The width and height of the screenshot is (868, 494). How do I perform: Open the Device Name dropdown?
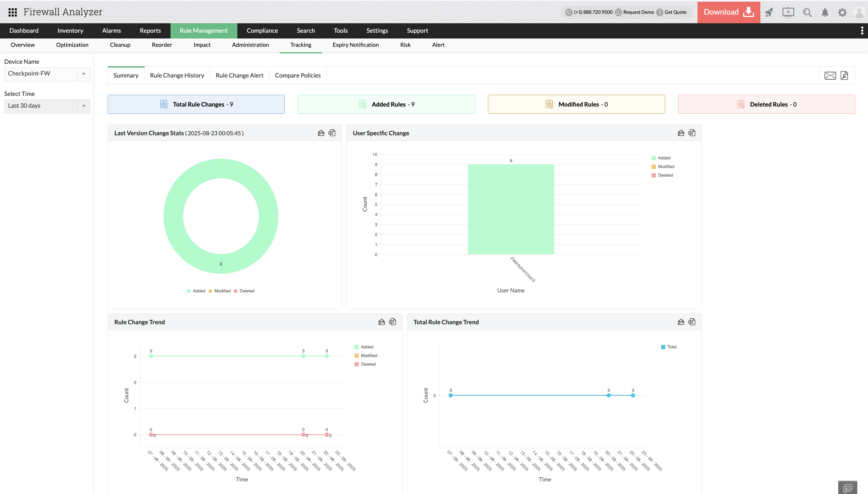(84, 74)
